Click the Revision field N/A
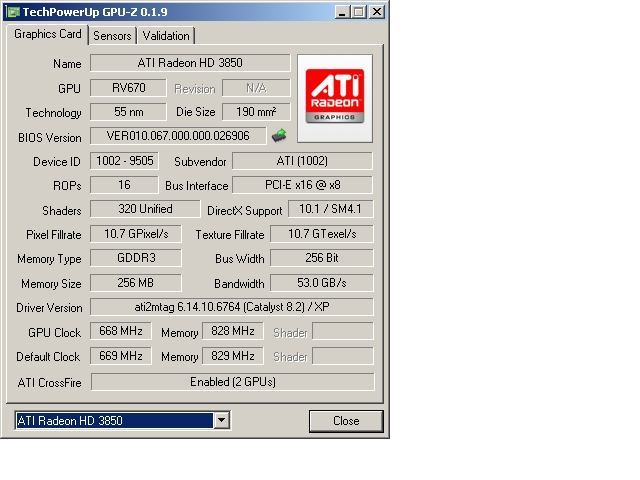Screen dimensions: 640x480 click(x=256, y=88)
